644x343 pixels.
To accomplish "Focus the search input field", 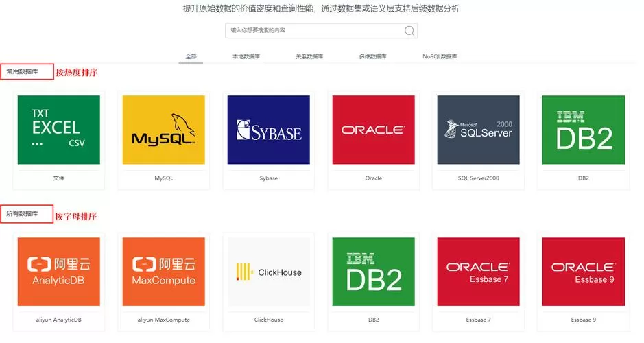I will point(321,31).
